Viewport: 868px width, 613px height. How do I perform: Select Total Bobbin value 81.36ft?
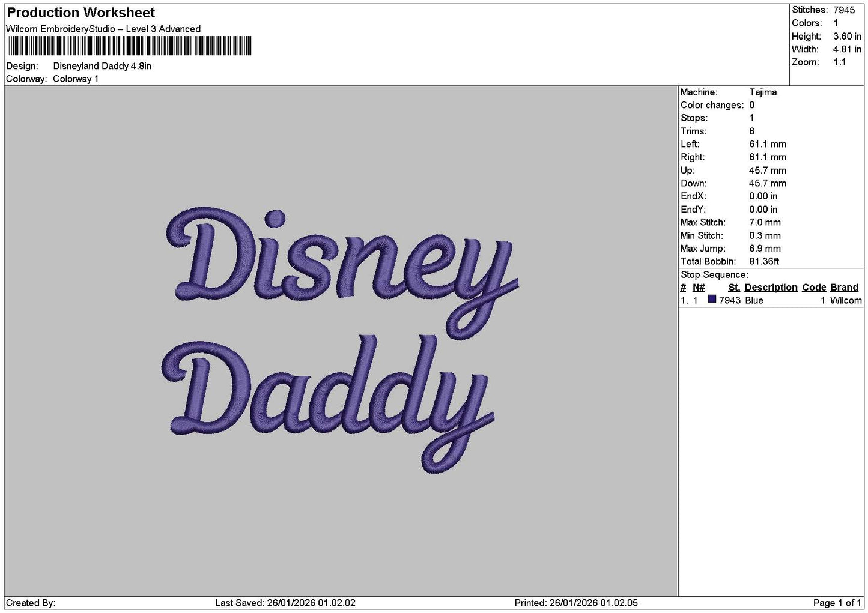[764, 262]
